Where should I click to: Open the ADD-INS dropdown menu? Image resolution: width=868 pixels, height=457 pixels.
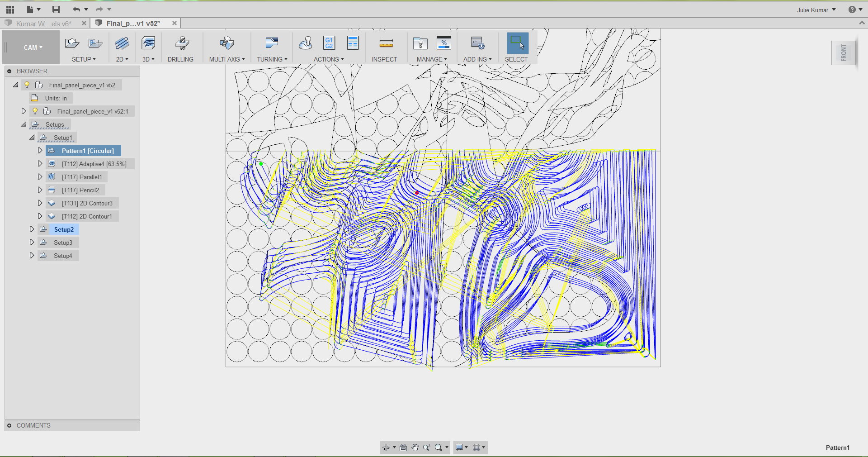pyautogui.click(x=477, y=59)
